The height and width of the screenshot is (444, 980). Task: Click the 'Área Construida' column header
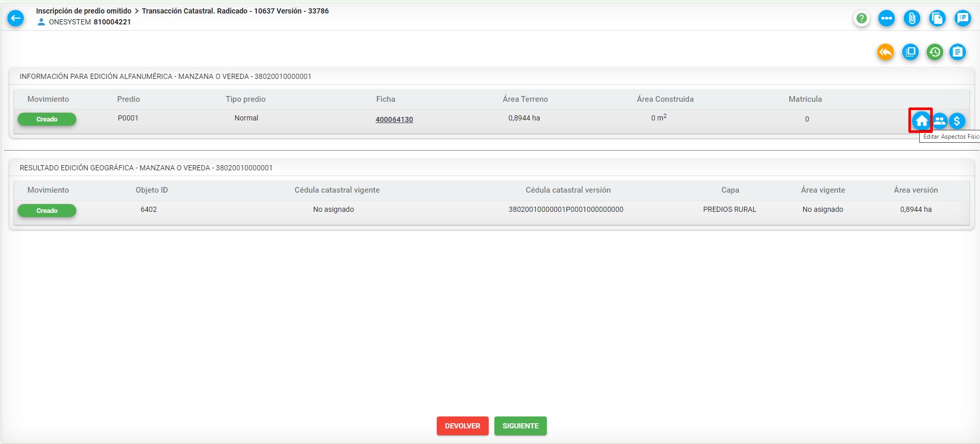[665, 99]
